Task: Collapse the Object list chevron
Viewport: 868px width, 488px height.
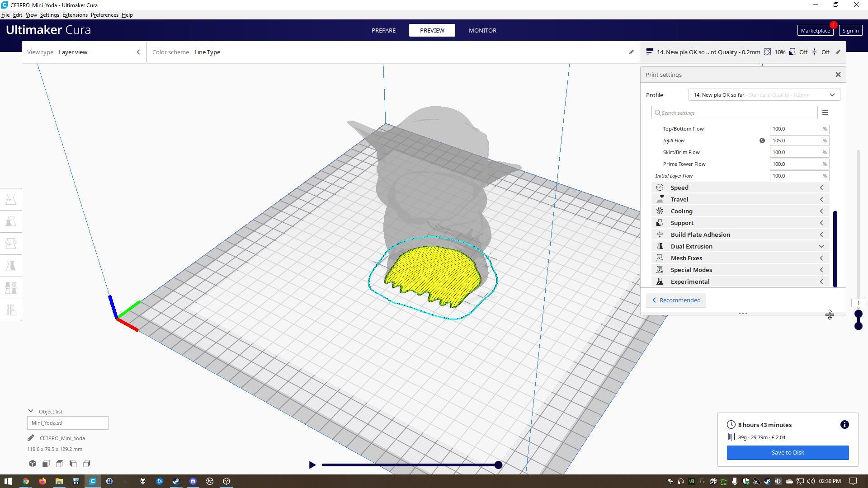Action: pyautogui.click(x=31, y=411)
